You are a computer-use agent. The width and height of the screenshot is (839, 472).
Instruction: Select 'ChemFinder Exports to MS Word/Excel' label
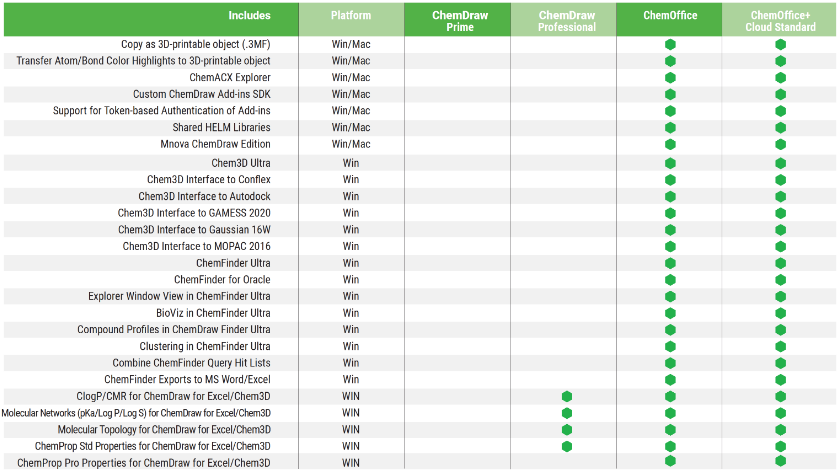click(x=187, y=379)
